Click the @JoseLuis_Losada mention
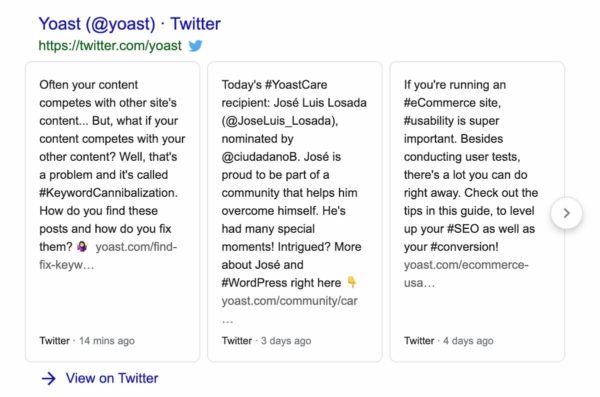The image size is (600, 397). (x=279, y=121)
